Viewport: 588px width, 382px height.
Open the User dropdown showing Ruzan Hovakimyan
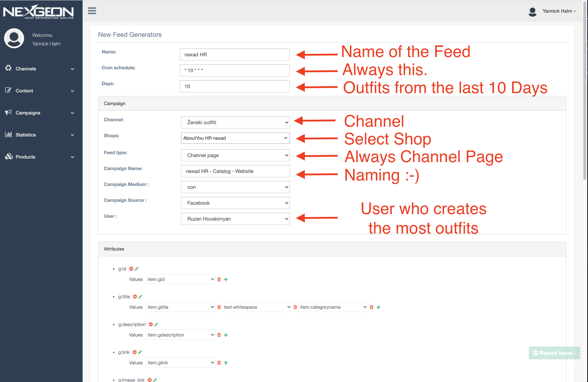coord(235,219)
